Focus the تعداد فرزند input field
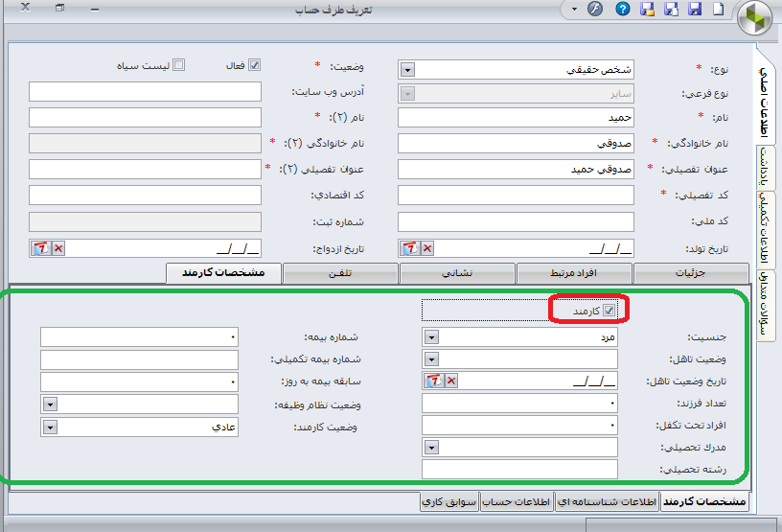Screen dimensions: 782x532 (x=519, y=404)
